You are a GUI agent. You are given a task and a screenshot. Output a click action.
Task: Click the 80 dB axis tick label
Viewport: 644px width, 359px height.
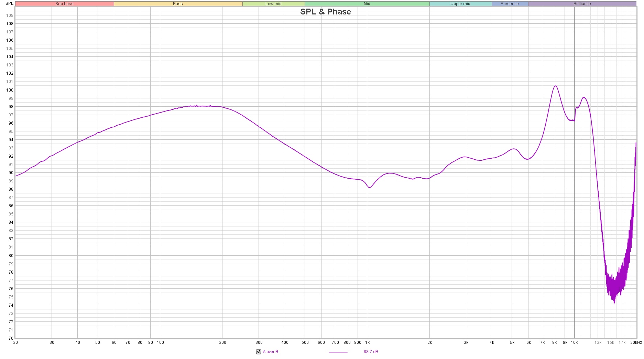coord(11,256)
